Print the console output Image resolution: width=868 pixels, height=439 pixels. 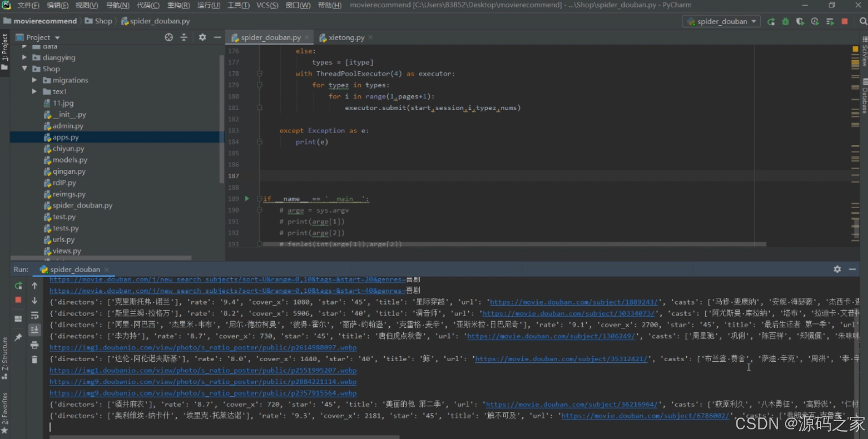tap(34, 345)
